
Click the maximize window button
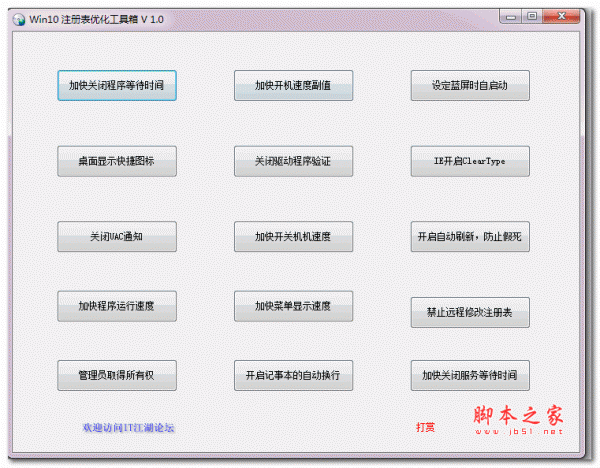[x=532, y=16]
